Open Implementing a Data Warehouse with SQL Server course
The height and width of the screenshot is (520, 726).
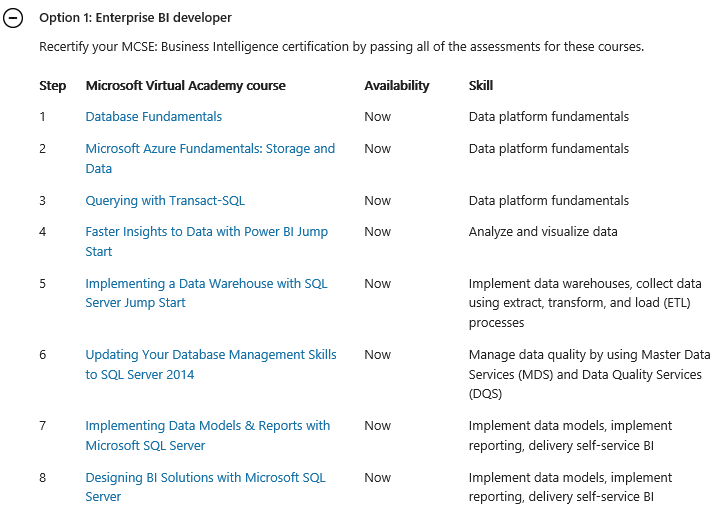click(x=206, y=293)
